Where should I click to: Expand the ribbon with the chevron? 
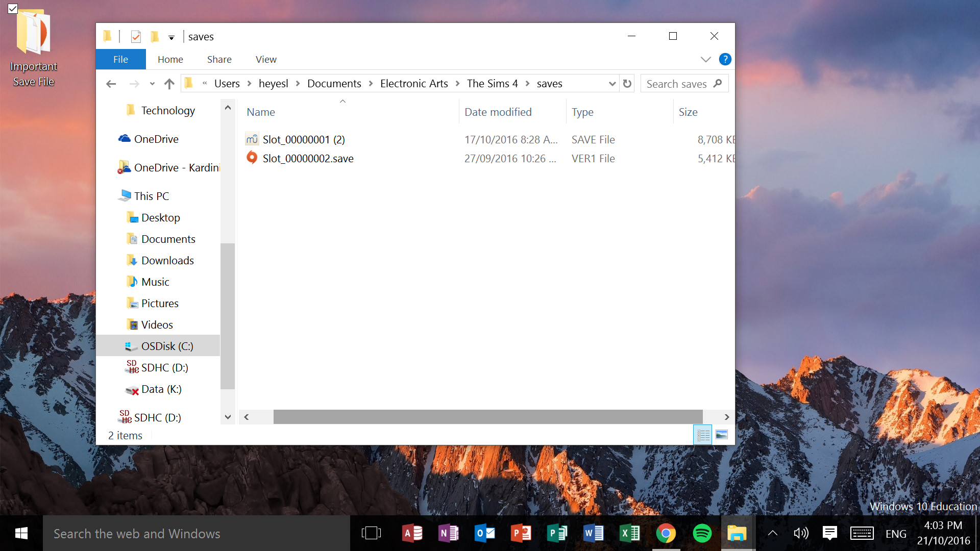click(706, 59)
